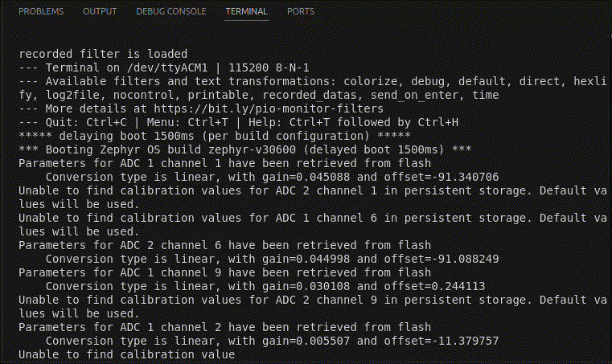This screenshot has height=364, width=612.
Task: Click the gain=0.005507 conversion line
Action: 272,341
